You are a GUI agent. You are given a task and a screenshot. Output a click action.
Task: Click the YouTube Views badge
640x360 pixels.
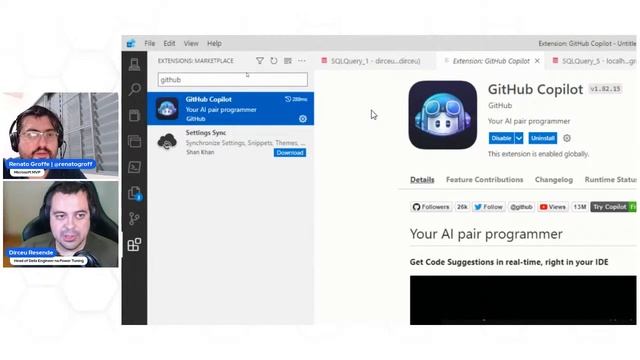click(553, 207)
